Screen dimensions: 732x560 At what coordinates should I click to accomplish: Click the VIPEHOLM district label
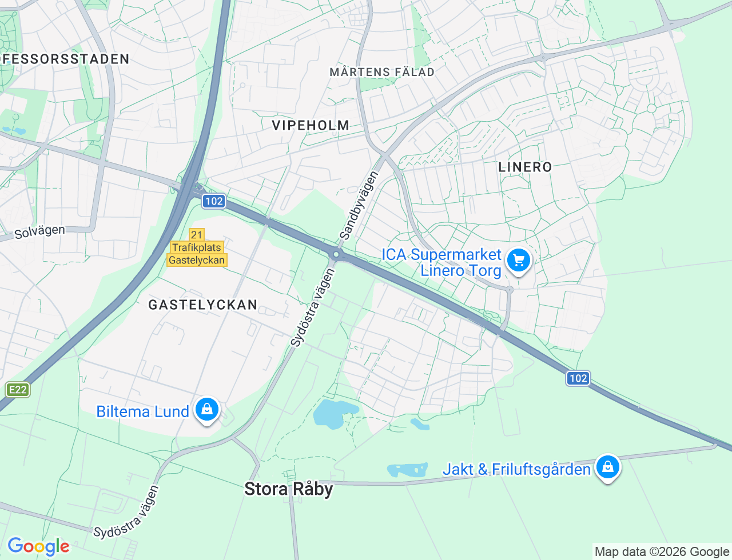(x=311, y=125)
